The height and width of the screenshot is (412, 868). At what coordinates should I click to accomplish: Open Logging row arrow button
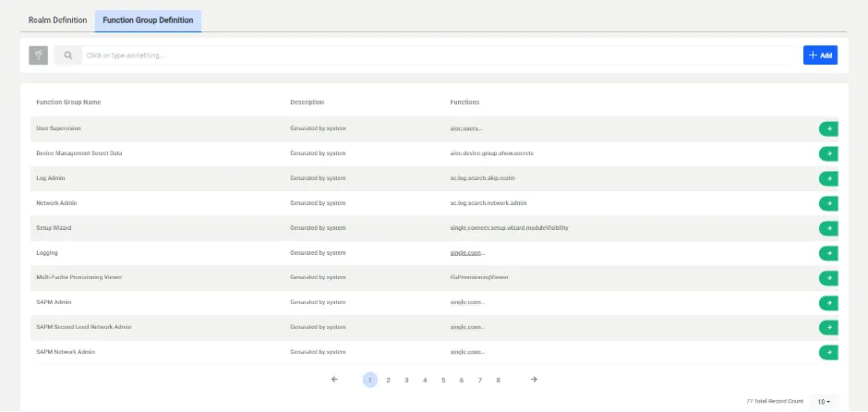click(x=828, y=253)
